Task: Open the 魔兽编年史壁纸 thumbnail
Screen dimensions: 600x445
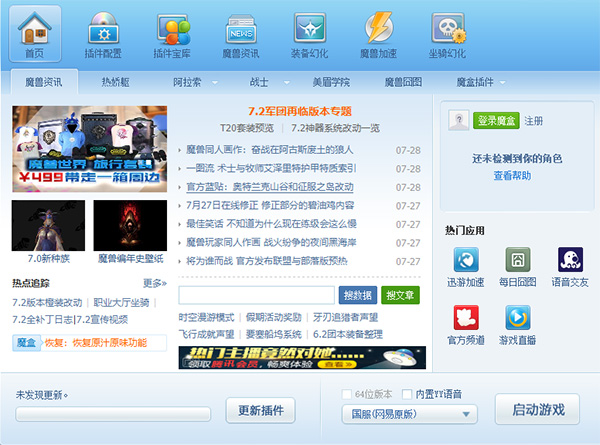Action: [130, 225]
